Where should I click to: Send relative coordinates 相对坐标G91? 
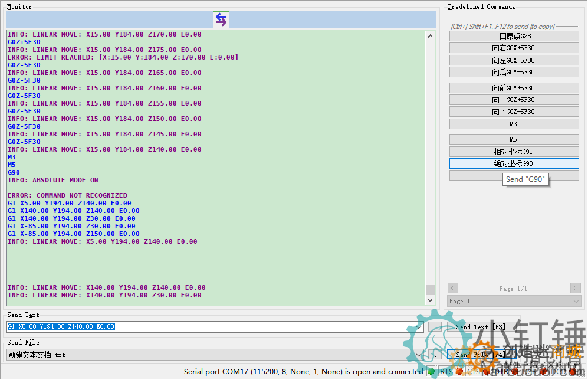(x=514, y=152)
